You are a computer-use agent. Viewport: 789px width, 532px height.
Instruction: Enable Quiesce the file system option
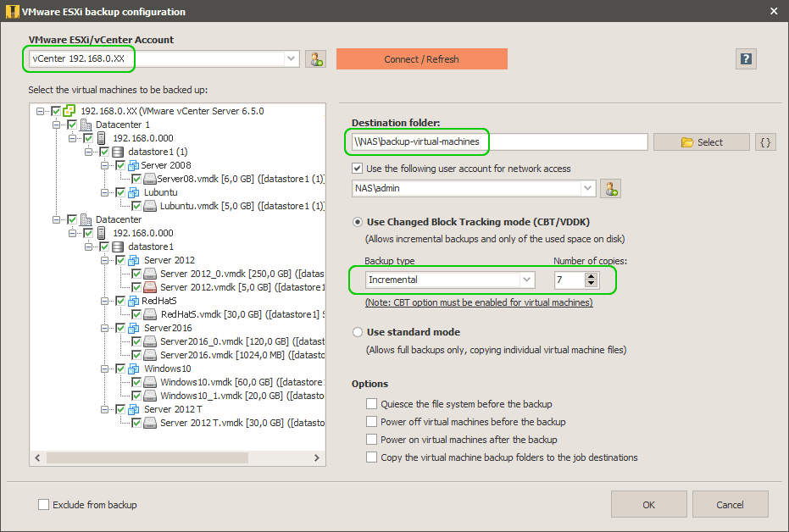click(371, 404)
